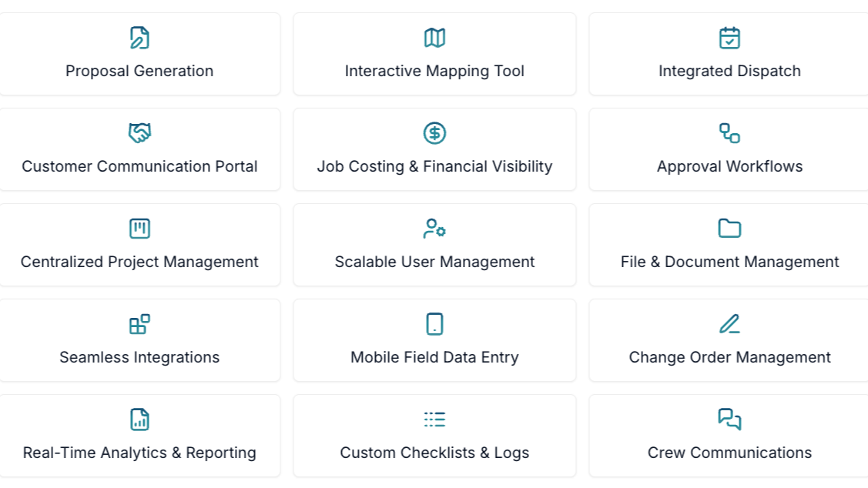Click the chat bubbles icon for Crew Communications
This screenshot has height=488, width=868.
[729, 419]
